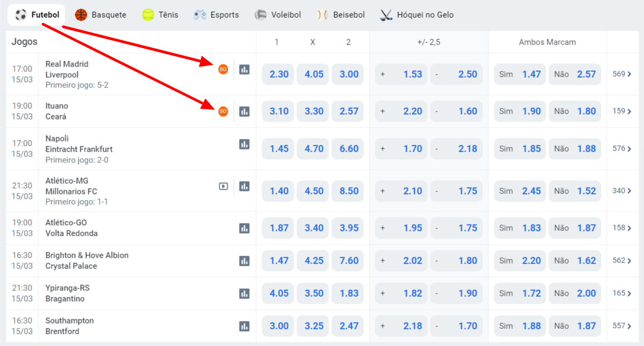Open live stream icon for Atlético-MG match
Image resolution: width=644 pixels, height=346 pixels.
tap(224, 186)
